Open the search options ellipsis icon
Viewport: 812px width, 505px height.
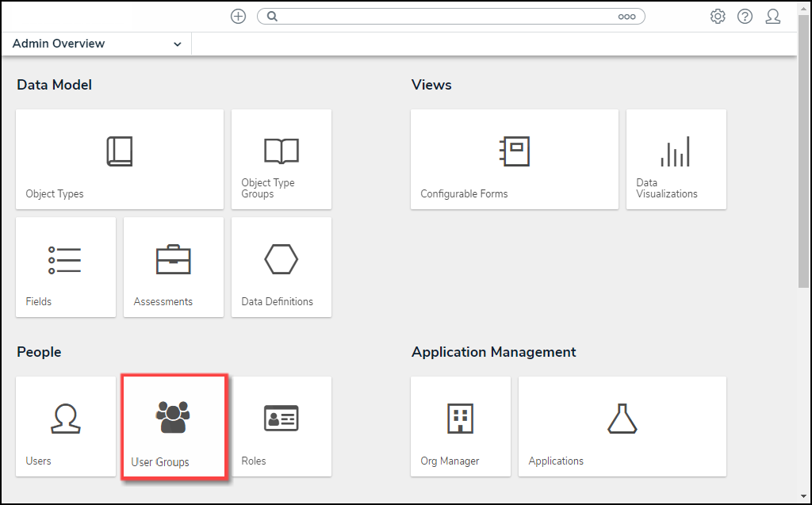click(626, 17)
